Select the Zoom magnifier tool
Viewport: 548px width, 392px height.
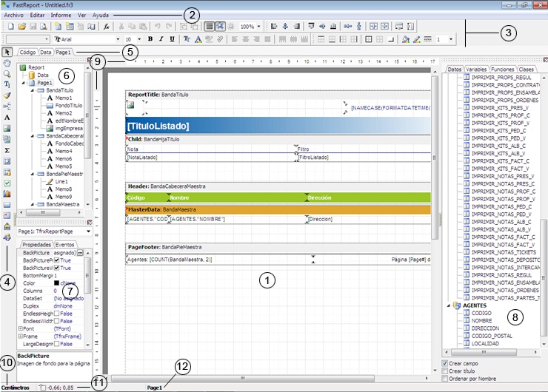click(7, 74)
